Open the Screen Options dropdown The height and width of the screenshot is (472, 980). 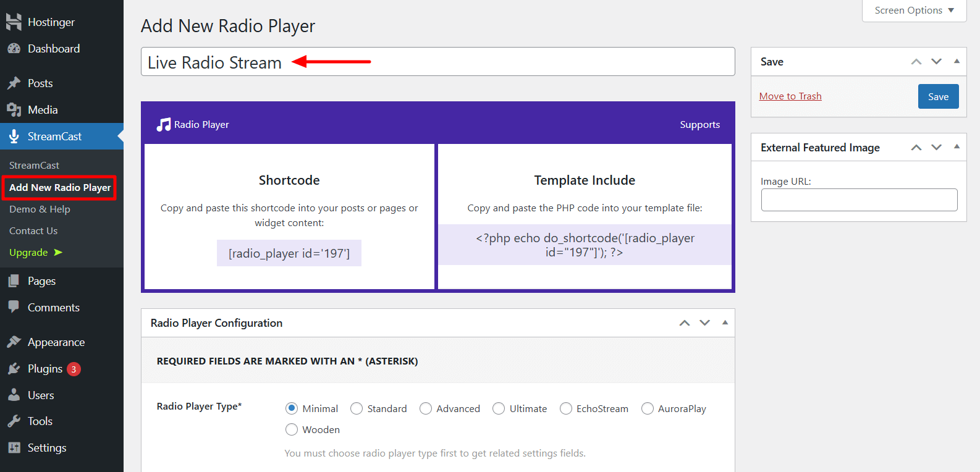tap(915, 11)
